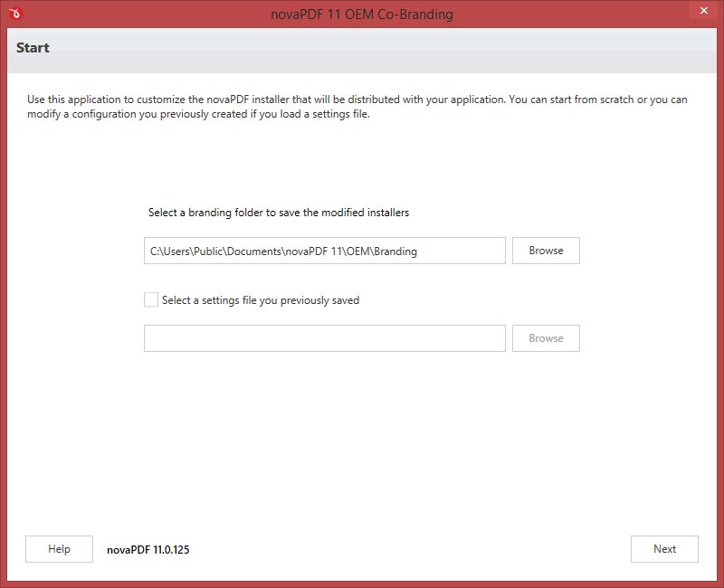Open the Help button
Viewport: 724px width, 588px height.
pyautogui.click(x=59, y=549)
